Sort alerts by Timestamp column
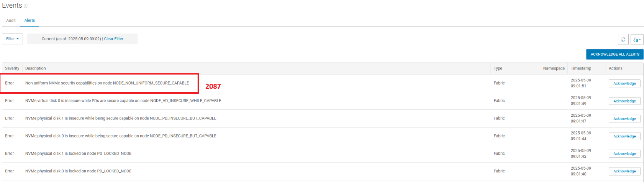This screenshot has height=182, width=644. [x=580, y=68]
